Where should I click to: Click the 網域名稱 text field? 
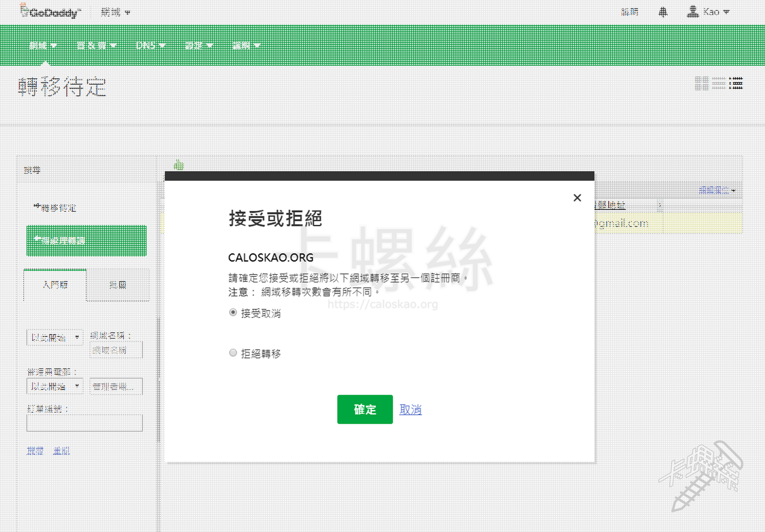click(116, 350)
